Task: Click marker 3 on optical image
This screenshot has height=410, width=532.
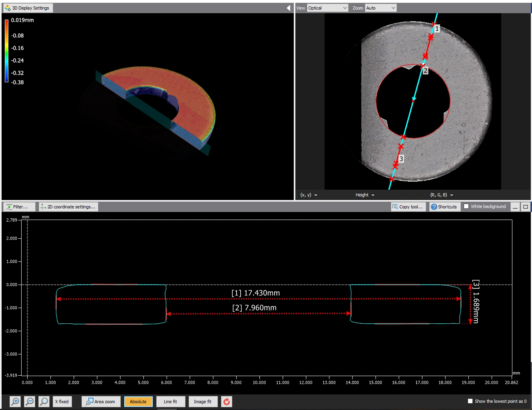Action: coord(401,159)
